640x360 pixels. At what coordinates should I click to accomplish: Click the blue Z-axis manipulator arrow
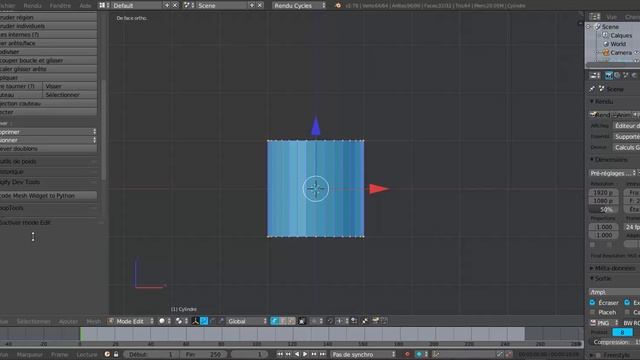point(316,125)
